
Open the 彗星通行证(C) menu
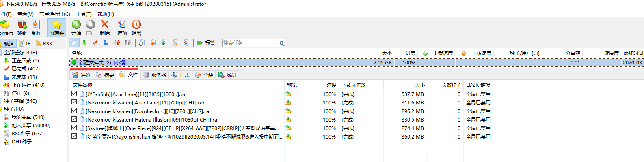[x=55, y=14]
